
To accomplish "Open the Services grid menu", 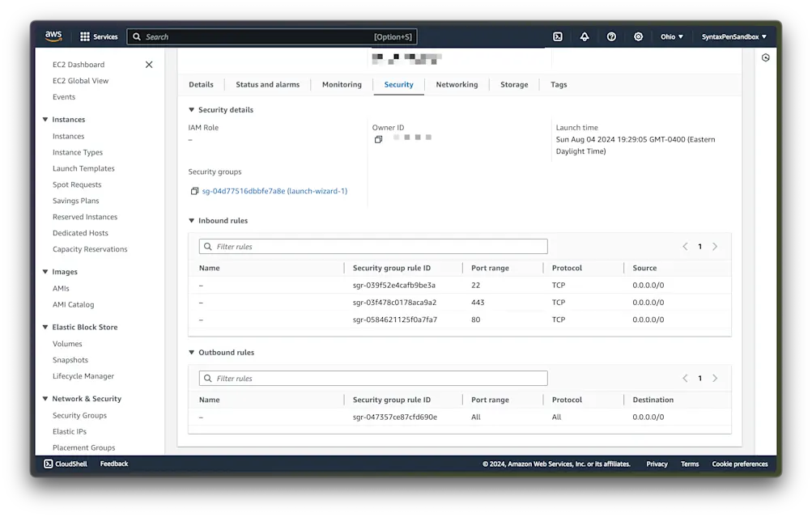I will pyautogui.click(x=99, y=36).
